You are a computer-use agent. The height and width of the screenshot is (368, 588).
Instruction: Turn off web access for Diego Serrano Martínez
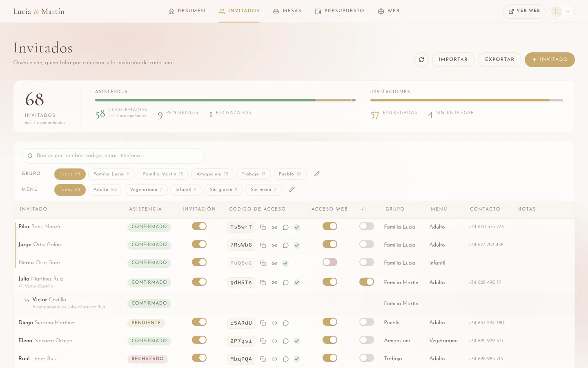330,322
